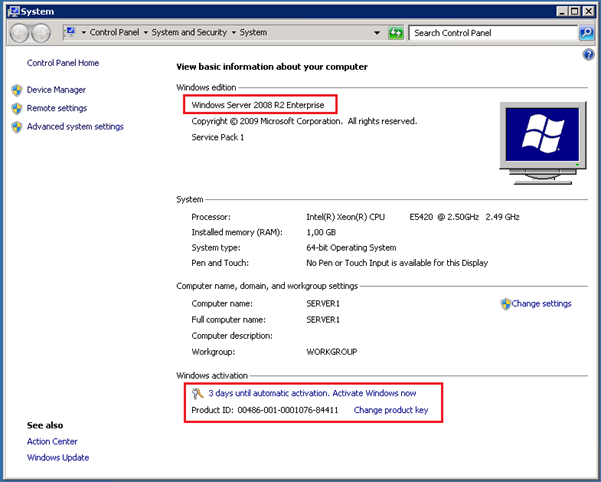
Task: Click the green address bar refresh icon
Action: [x=396, y=33]
